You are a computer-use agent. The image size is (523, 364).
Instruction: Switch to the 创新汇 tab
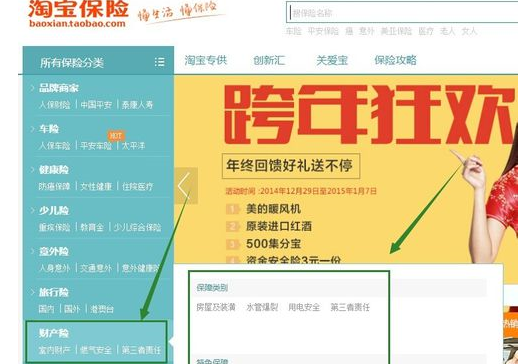(269, 60)
